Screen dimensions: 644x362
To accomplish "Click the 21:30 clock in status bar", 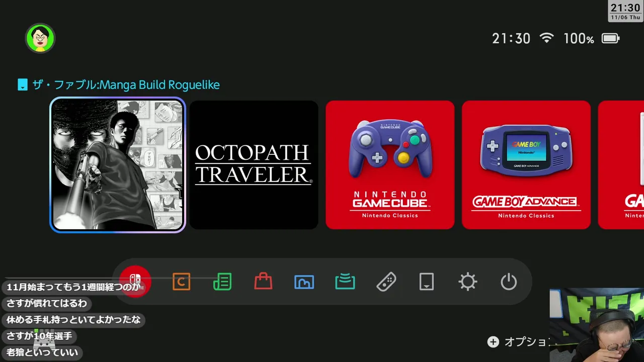I will click(511, 39).
